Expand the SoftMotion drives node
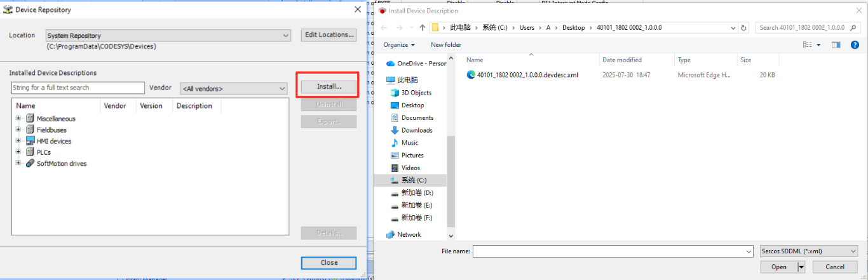 click(18, 163)
